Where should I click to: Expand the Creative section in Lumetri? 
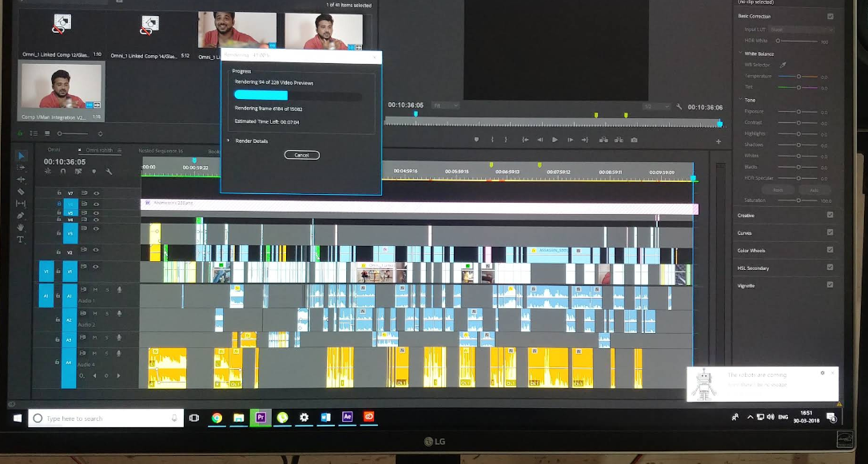pyautogui.click(x=746, y=216)
